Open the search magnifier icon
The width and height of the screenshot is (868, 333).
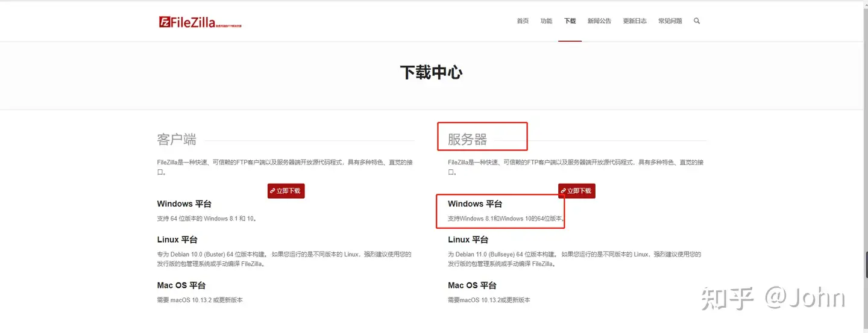697,21
